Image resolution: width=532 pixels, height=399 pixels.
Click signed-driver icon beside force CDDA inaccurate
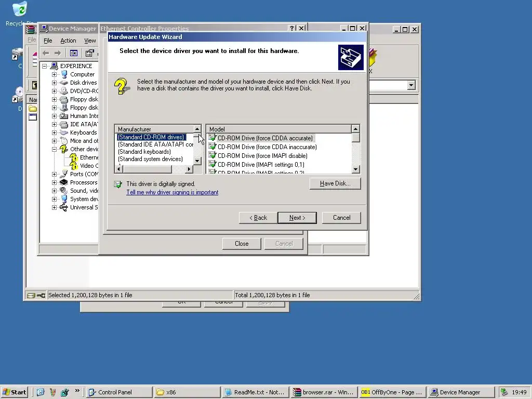point(212,147)
